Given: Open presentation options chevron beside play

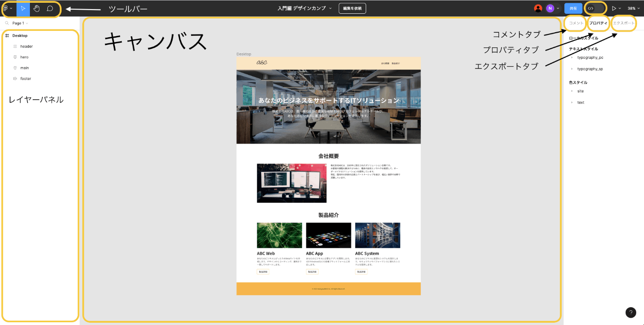Looking at the screenshot, I should 620,8.
